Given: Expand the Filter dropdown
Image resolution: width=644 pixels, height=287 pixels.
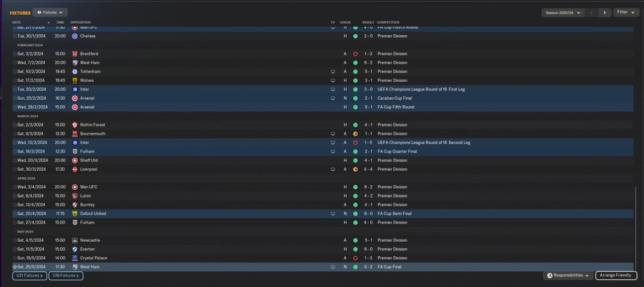Looking at the screenshot, I should 626,12.
